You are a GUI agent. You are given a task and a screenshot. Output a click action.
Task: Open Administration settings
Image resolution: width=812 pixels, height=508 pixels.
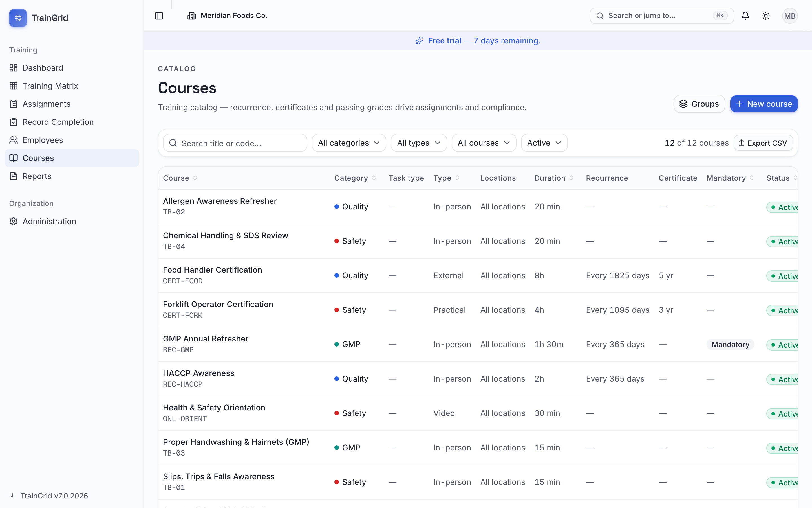72,222
